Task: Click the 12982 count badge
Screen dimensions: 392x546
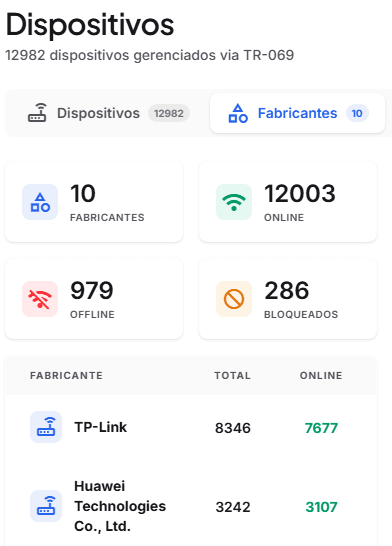Action: tap(169, 113)
